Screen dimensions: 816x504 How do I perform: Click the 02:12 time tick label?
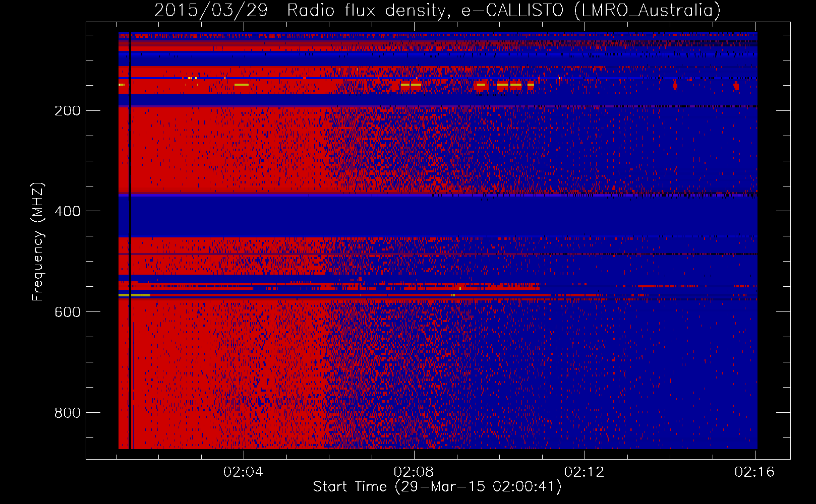click(x=584, y=472)
